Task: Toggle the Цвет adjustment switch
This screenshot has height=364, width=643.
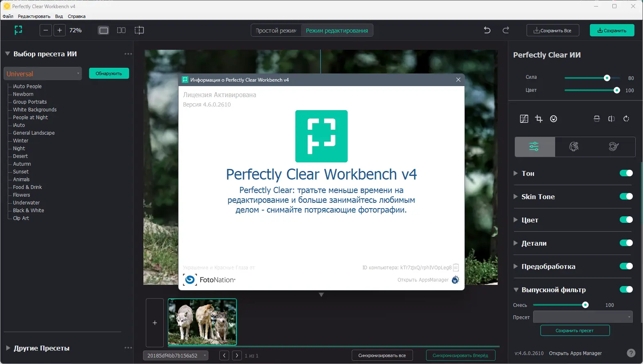Action: (x=626, y=220)
